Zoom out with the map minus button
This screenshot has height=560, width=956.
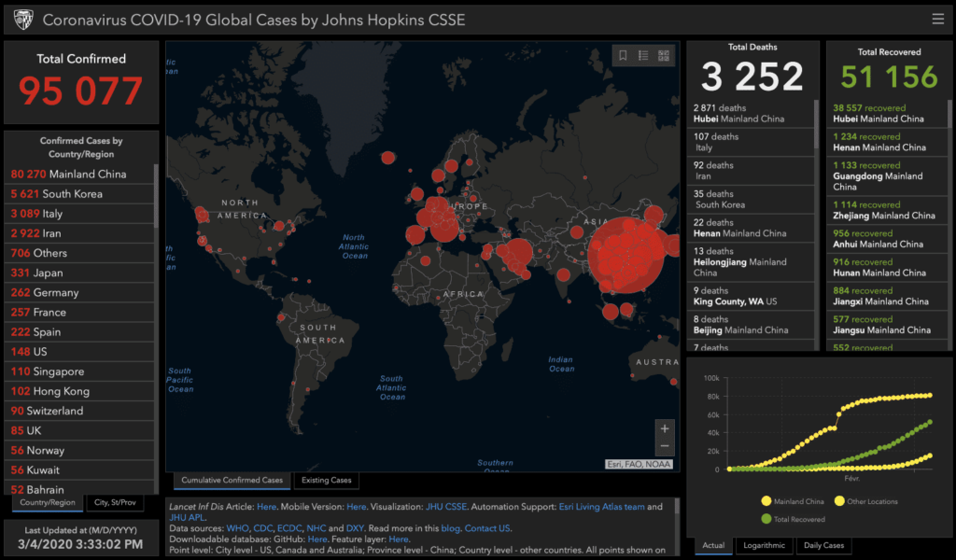click(665, 446)
